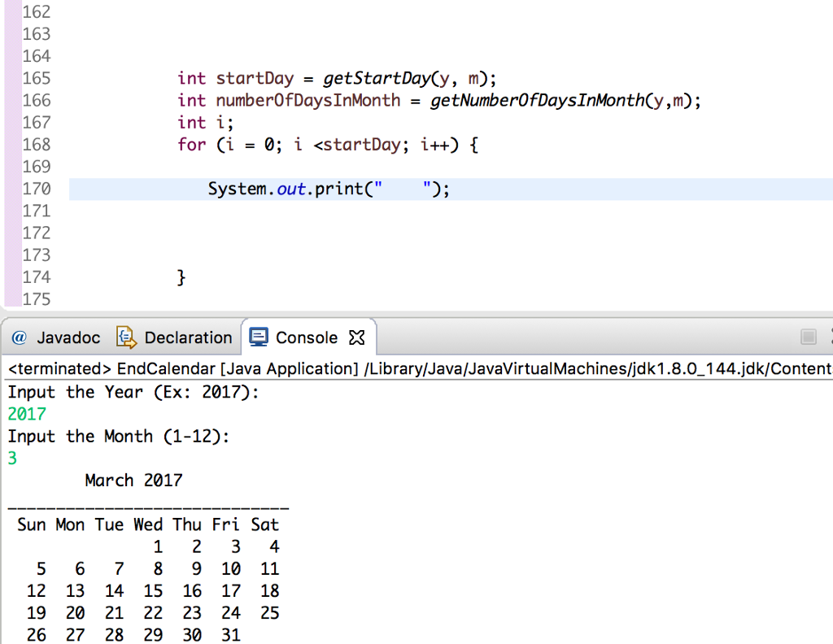Screen dimensions: 833x644
Task: Click the Console monitor icon
Action: [x=259, y=337]
